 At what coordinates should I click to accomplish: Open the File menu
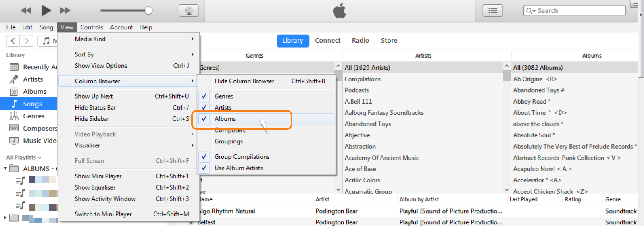coord(11,27)
